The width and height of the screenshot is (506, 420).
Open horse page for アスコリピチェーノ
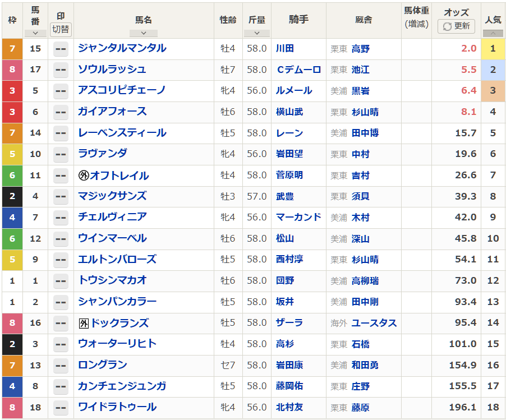click(121, 90)
